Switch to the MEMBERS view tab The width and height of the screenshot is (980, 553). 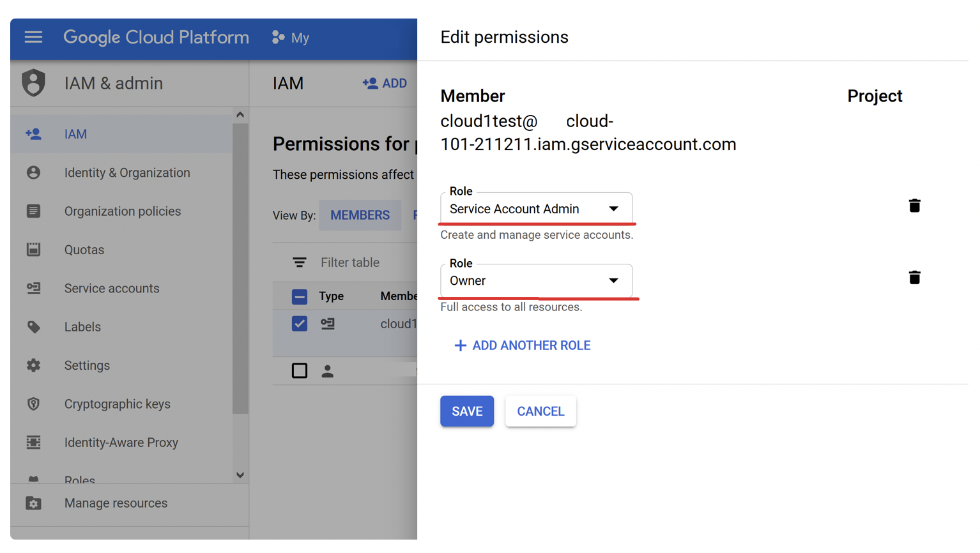click(x=360, y=215)
